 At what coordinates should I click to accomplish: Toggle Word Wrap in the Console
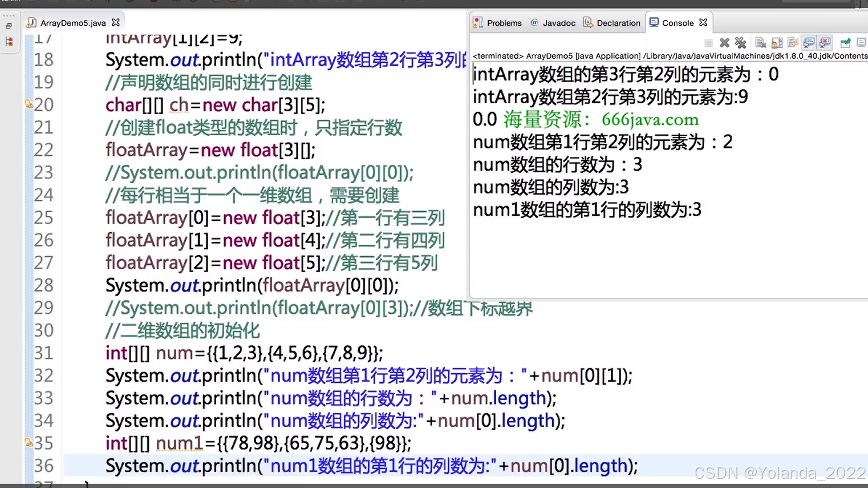(x=793, y=43)
